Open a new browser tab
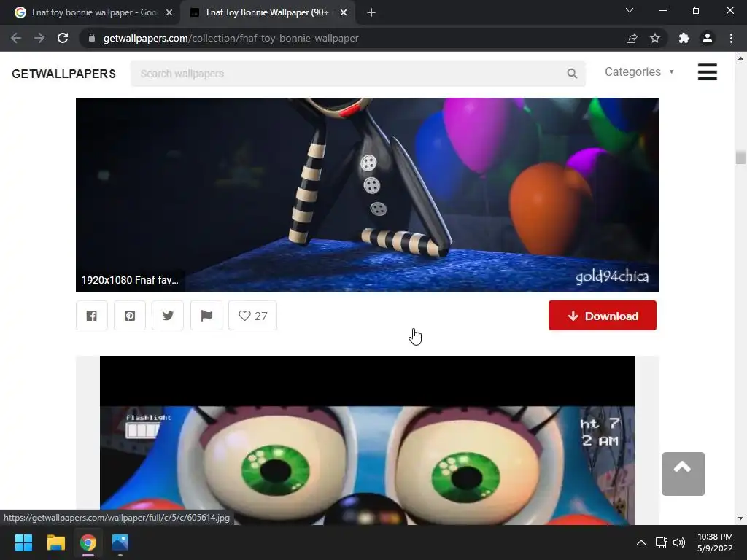 coord(371,12)
